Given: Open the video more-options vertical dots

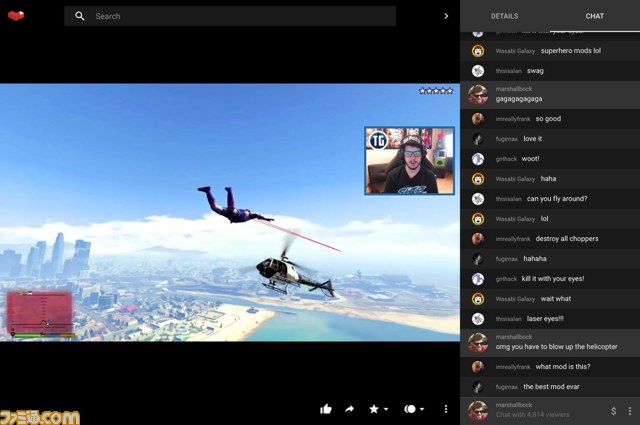Looking at the screenshot, I should point(446,409).
